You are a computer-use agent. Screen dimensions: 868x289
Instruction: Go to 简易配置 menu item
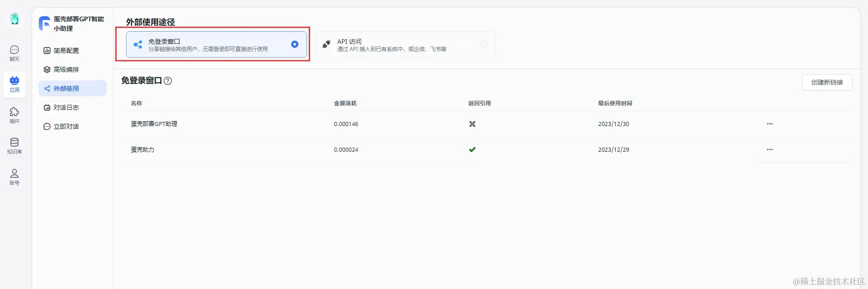(72, 51)
